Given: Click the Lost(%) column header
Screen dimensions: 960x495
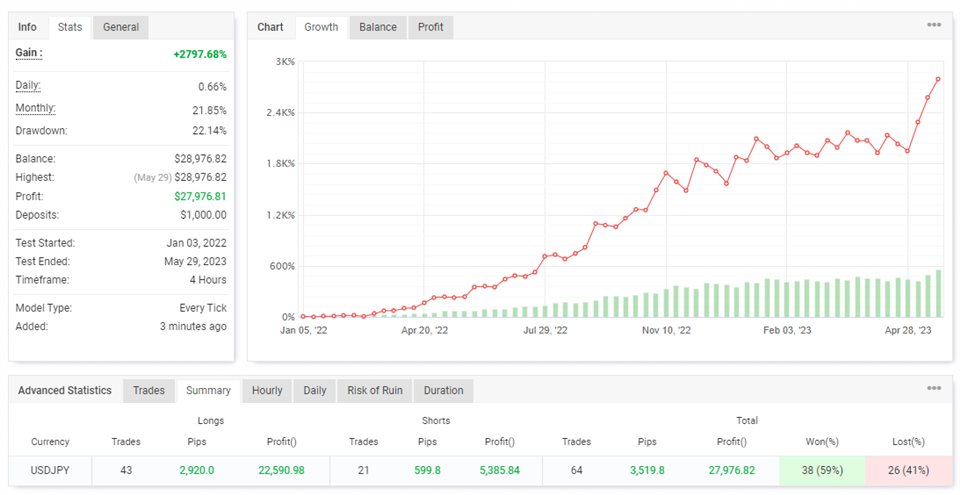Looking at the screenshot, I should 909,442.
